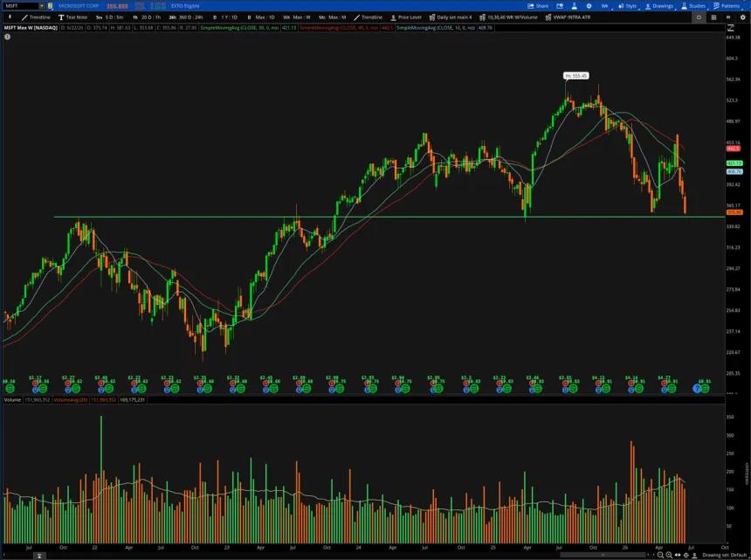Switch to the Max : W timeframe
This screenshot has width=751, height=560.
tap(297, 17)
